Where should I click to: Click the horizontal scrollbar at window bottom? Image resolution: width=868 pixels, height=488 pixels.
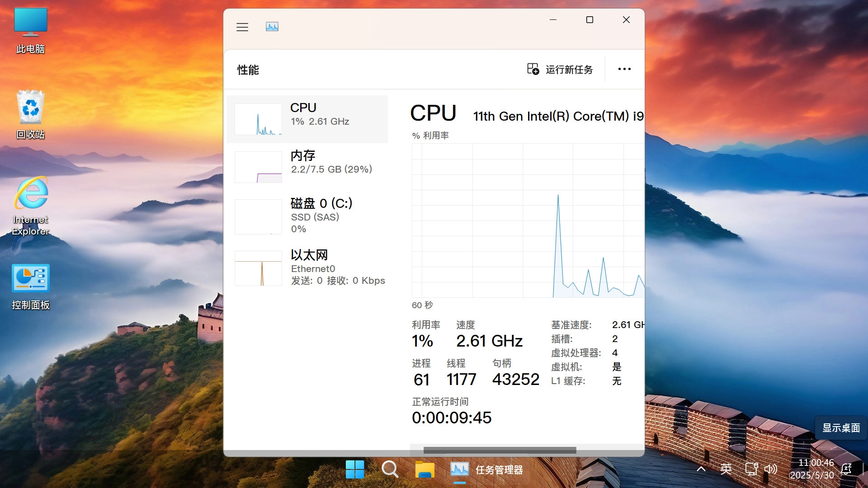click(x=500, y=450)
